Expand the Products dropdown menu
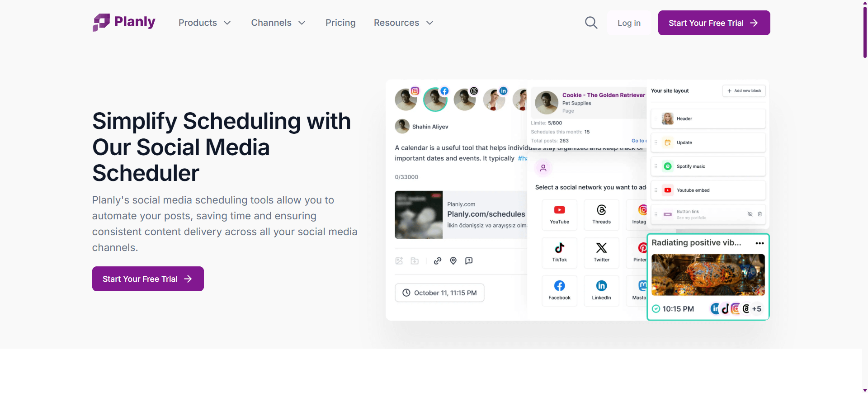The image size is (868, 393). click(x=205, y=23)
